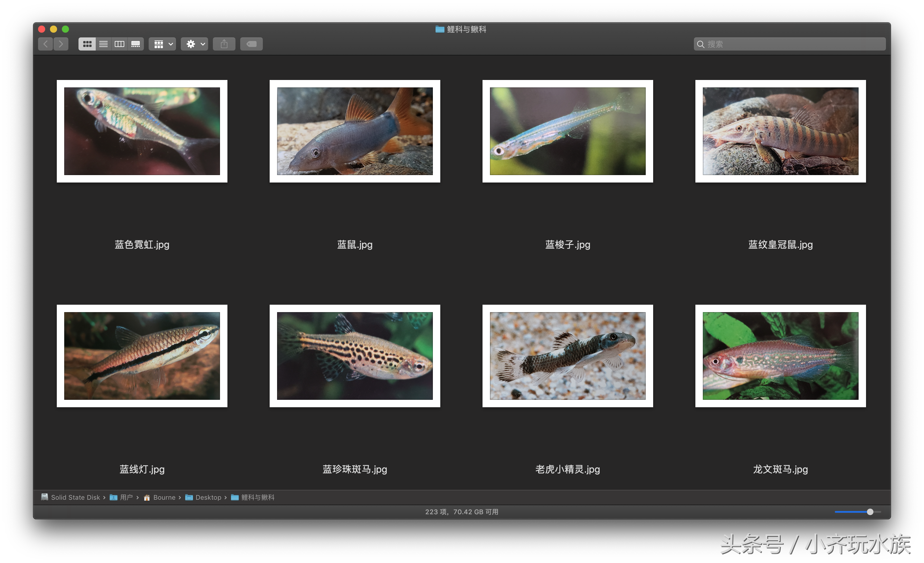Click the file name 蓝鼠.jpg
924x563 pixels.
(x=355, y=245)
